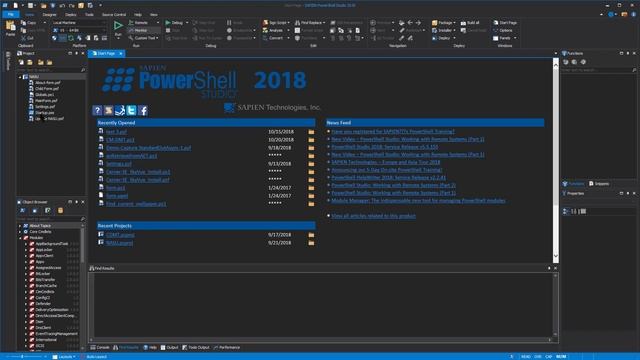The height and width of the screenshot is (360, 640).
Task: Click the first icon in Project panel toolbar
Action: pos(21,62)
